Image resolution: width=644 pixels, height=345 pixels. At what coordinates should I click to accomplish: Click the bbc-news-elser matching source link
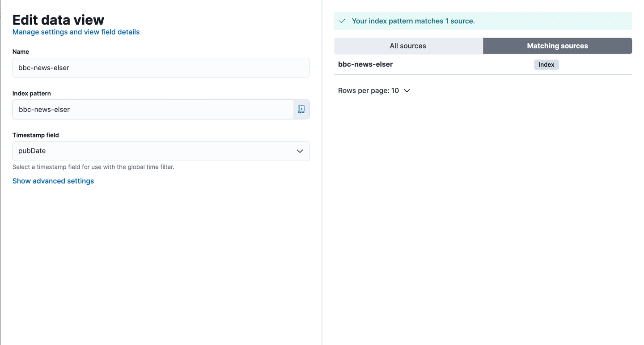pos(365,64)
